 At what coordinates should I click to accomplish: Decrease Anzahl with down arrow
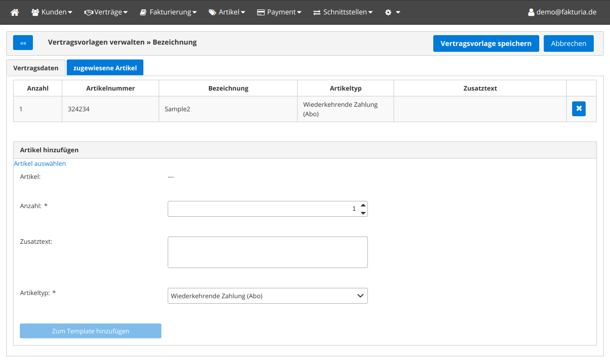tap(363, 213)
